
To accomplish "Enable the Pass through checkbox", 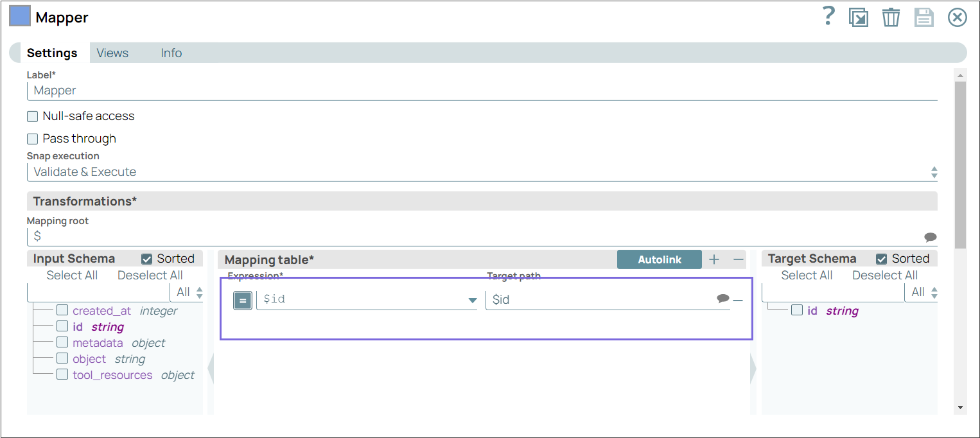I will (x=32, y=139).
